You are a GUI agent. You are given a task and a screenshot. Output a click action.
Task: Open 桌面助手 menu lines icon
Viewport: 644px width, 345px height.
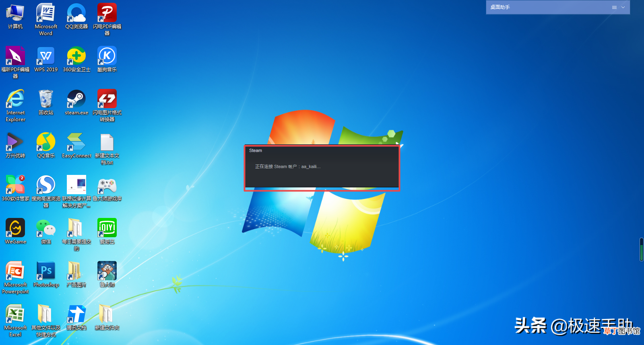pos(614,7)
